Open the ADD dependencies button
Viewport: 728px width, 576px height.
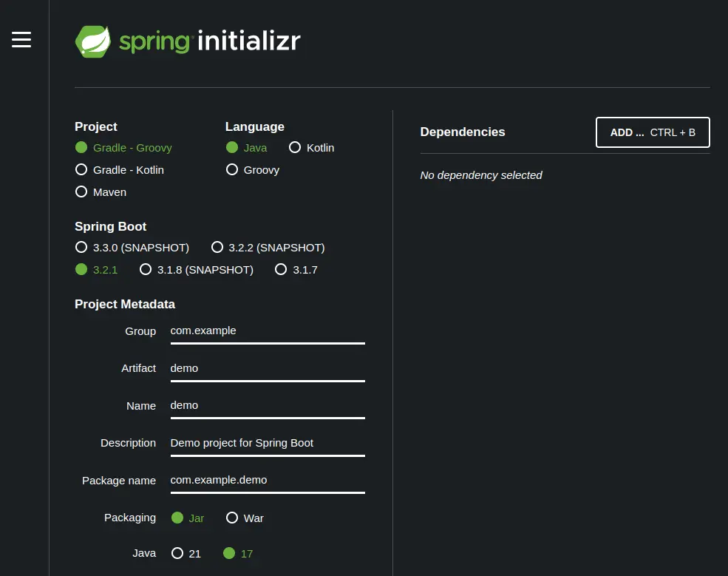coord(653,132)
